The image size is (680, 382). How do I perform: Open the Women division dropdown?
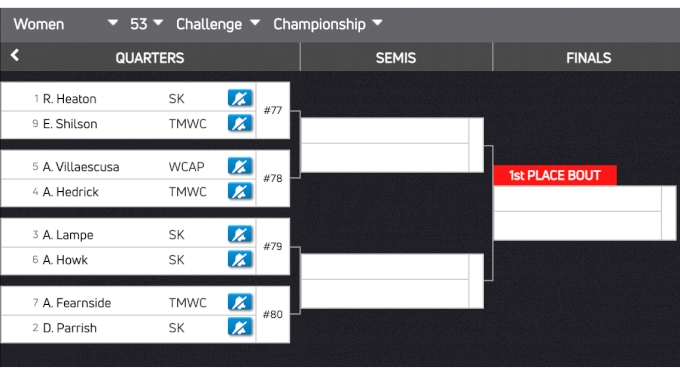65,24
